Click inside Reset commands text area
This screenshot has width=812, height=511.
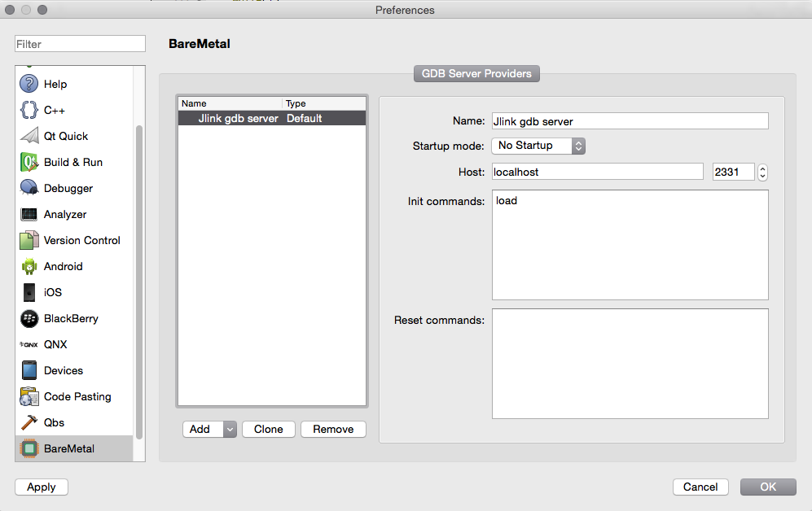(x=630, y=364)
